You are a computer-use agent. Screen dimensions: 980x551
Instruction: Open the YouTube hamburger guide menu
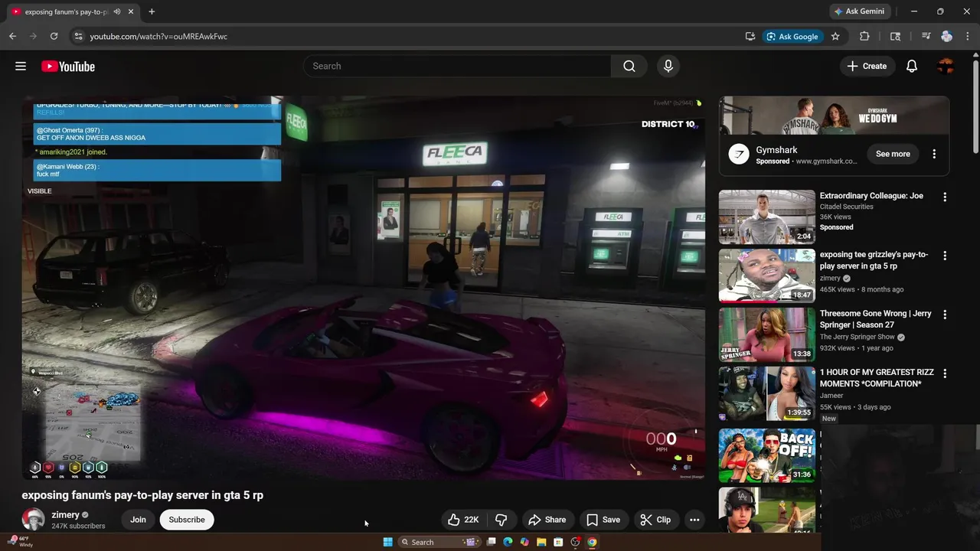click(21, 67)
